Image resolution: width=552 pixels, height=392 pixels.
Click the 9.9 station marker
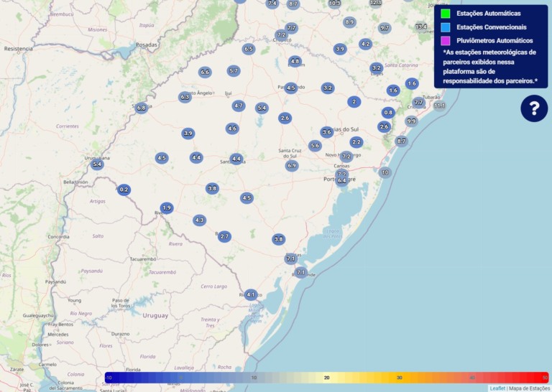tap(411, 121)
